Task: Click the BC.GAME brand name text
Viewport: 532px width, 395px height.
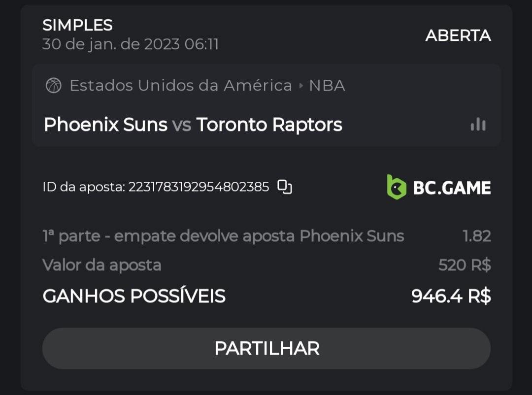Action: (452, 188)
